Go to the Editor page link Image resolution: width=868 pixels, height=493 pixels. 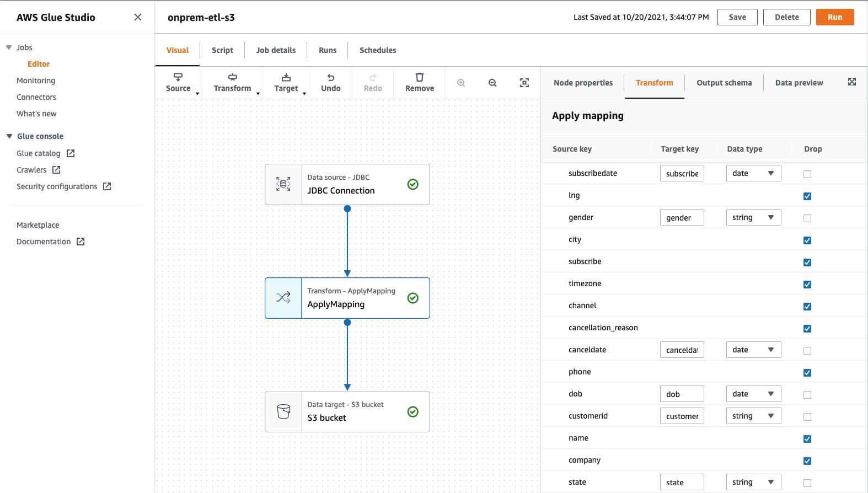(39, 64)
